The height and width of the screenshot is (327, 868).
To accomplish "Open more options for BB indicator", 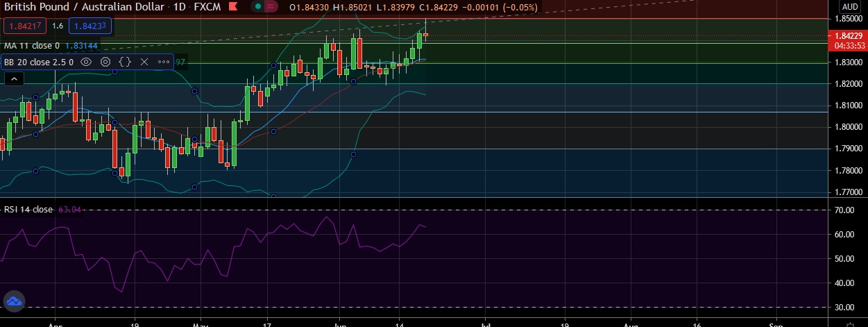I will pos(164,62).
